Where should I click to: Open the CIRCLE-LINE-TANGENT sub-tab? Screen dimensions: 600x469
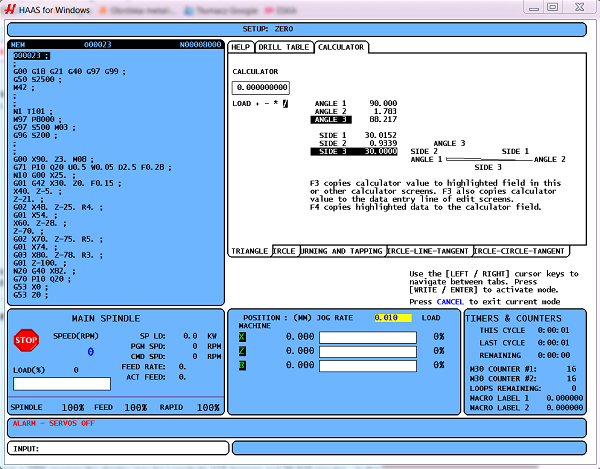point(429,251)
